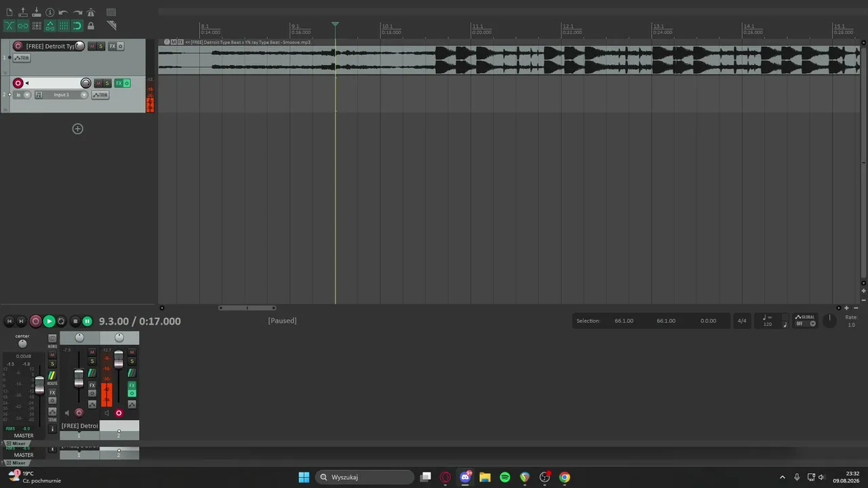Open the master ROUTE button

point(52,375)
